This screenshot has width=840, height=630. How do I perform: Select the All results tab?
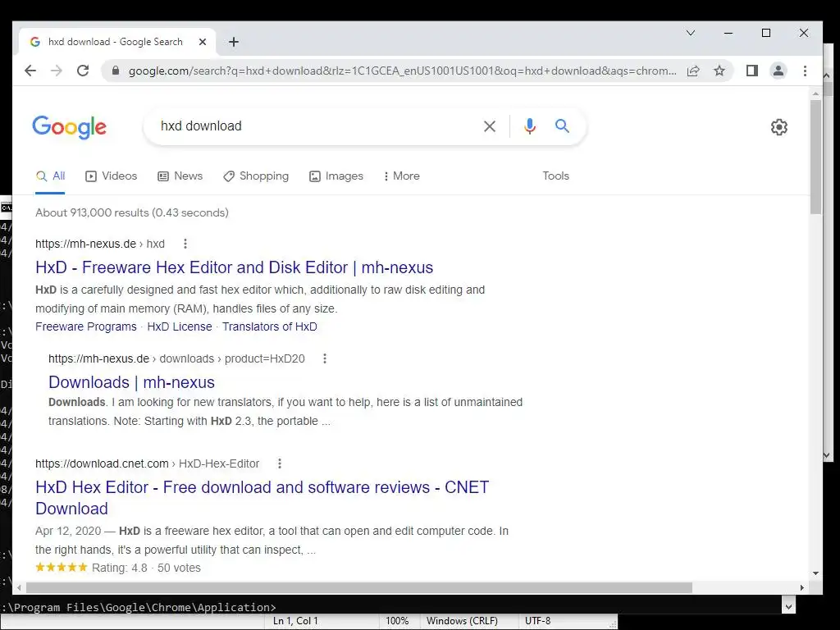point(50,176)
